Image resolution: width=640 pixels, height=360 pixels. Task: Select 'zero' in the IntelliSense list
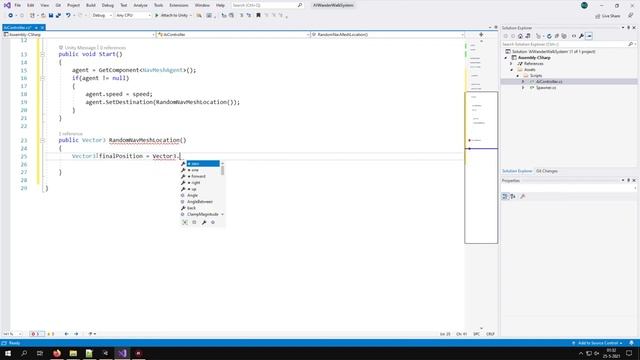200,164
